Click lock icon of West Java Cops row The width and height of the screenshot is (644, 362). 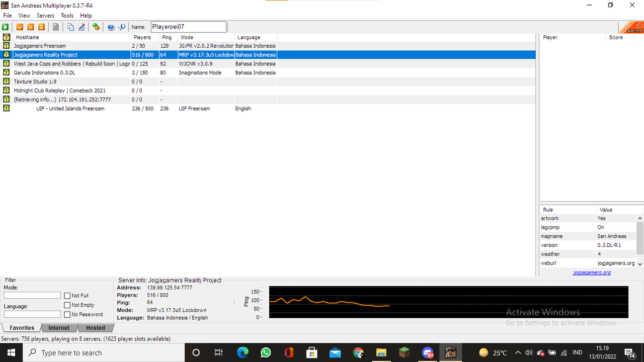[6, 64]
